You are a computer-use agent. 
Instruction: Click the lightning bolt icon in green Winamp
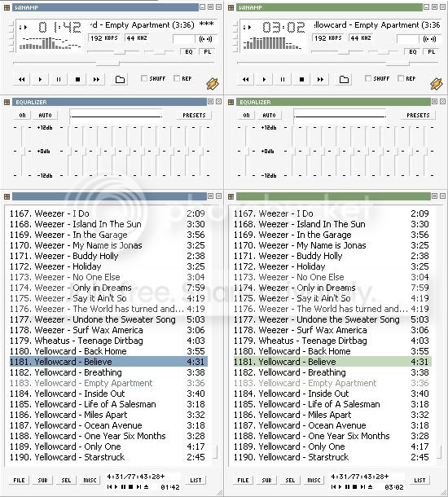[x=437, y=83]
